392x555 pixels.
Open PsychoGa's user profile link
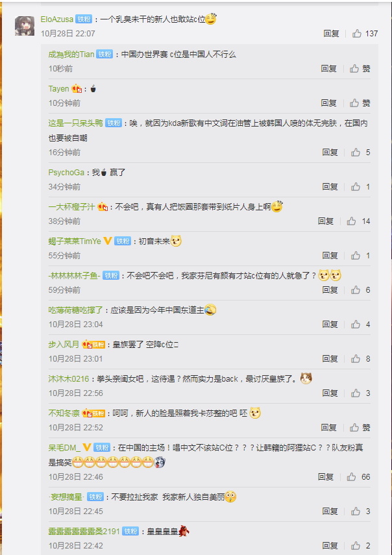[66, 173]
